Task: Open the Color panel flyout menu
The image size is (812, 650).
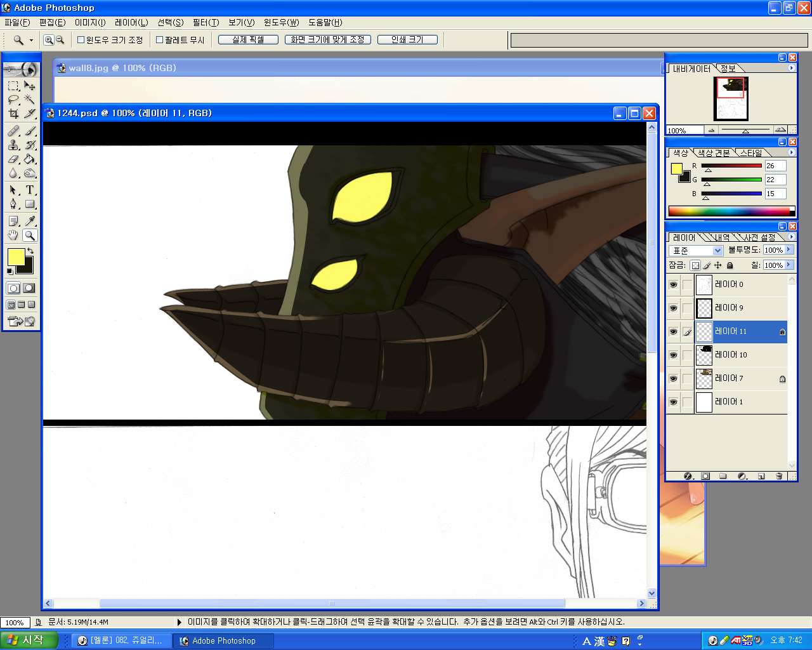Action: click(x=791, y=152)
